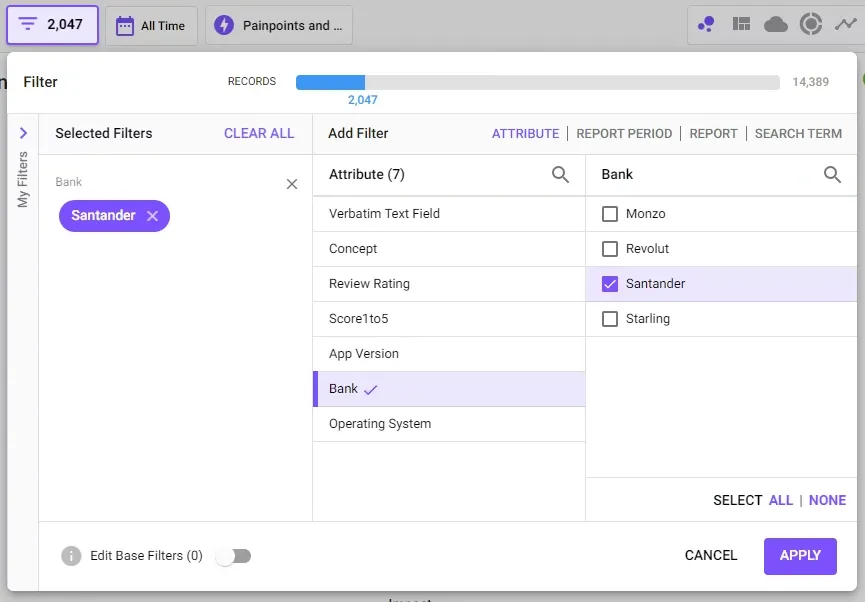Click the 14,389 total records count
Screen dimensions: 865x602
pos(810,82)
